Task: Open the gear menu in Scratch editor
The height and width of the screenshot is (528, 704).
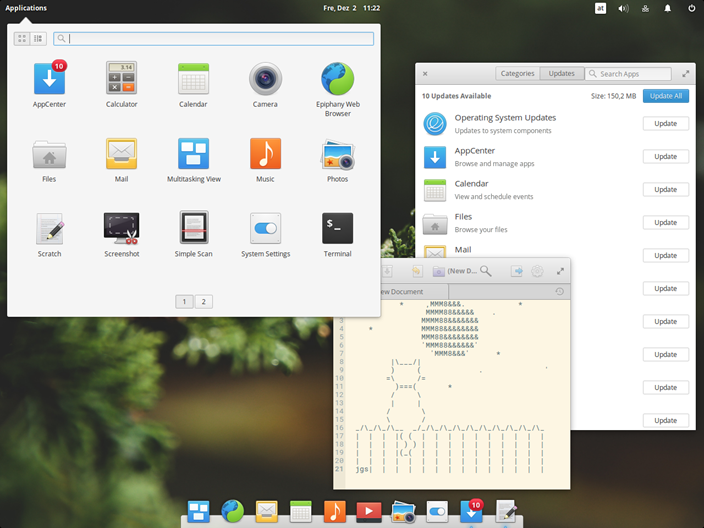Action: (537, 271)
